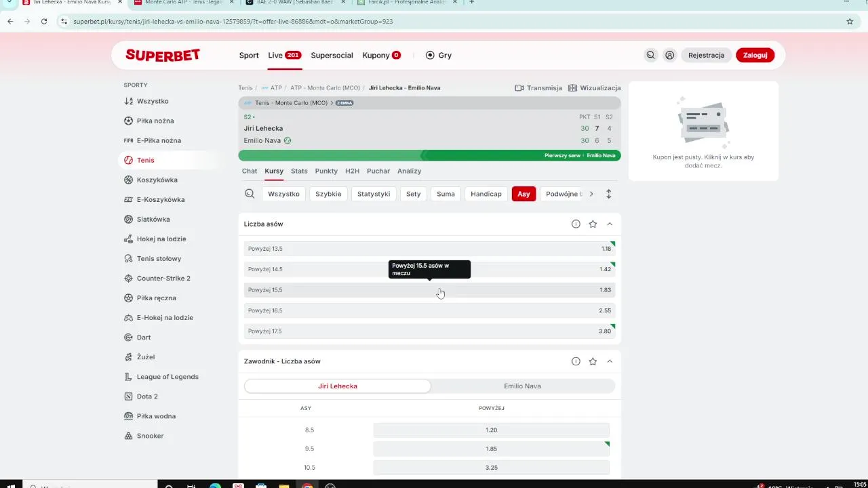Pick Powyżej 13.5 odds 1.18

(429, 249)
